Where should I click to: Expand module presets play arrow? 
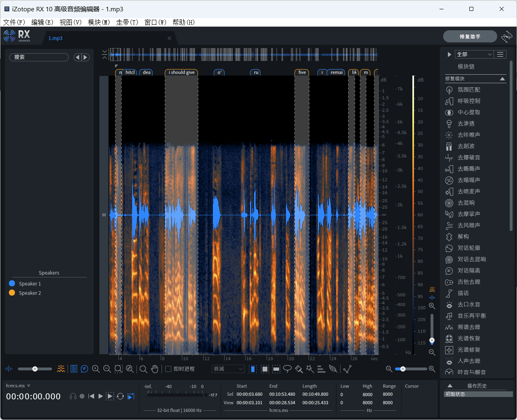point(449,54)
